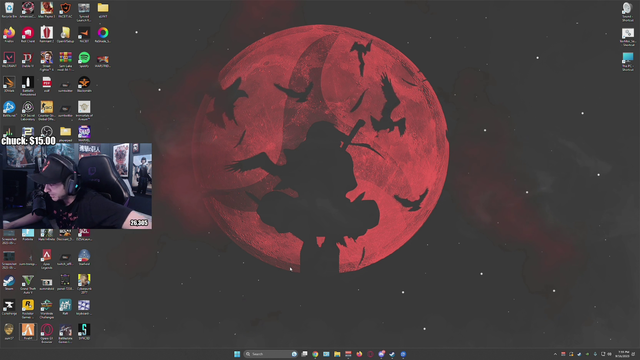The height and width of the screenshot is (360, 640).
Task: Open Counter-Strike Global Offensive shortcut
Action: point(47,111)
